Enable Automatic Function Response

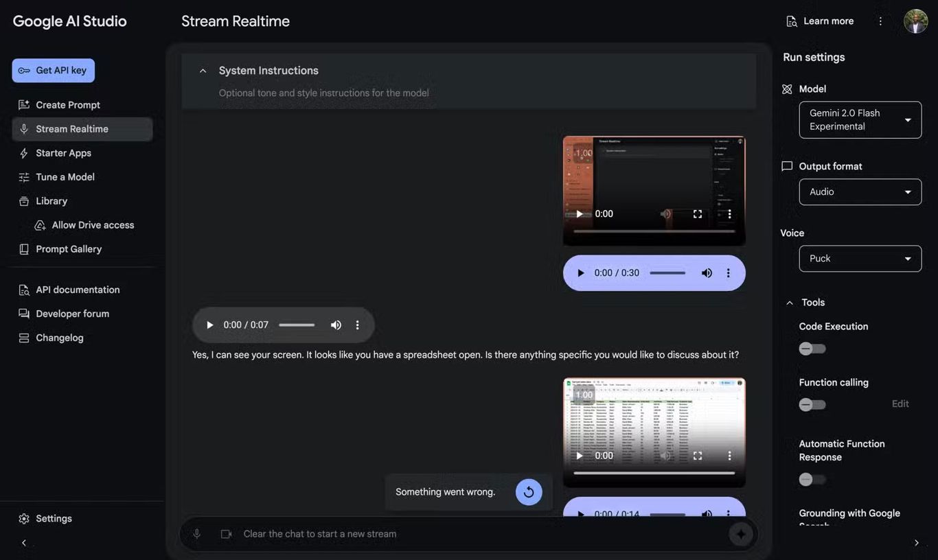point(812,479)
